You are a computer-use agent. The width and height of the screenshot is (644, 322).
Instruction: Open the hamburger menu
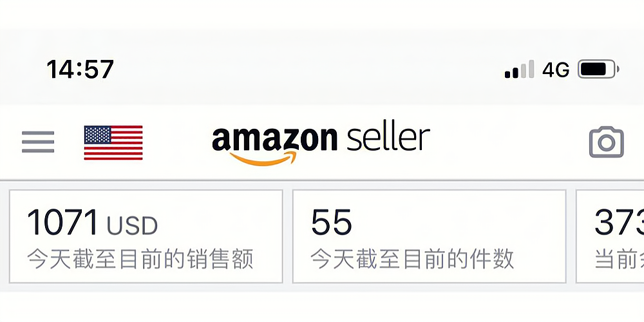(x=38, y=142)
